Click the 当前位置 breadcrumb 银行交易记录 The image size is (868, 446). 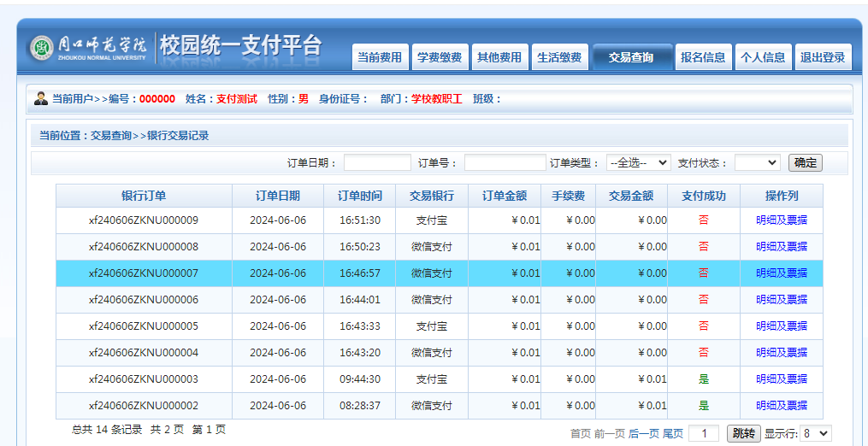pyautogui.click(x=178, y=136)
